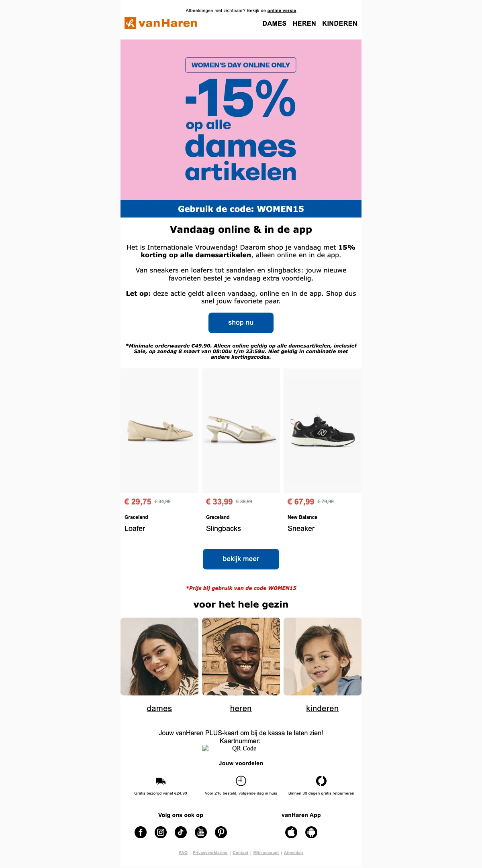This screenshot has height=868, width=482.
Task: Open the YouTube social icon
Action: pyautogui.click(x=201, y=832)
